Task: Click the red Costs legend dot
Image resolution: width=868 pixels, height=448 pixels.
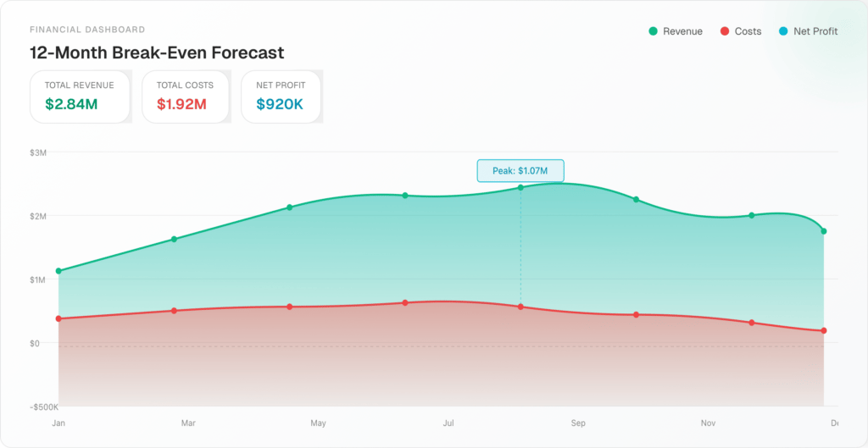Action: tap(725, 31)
